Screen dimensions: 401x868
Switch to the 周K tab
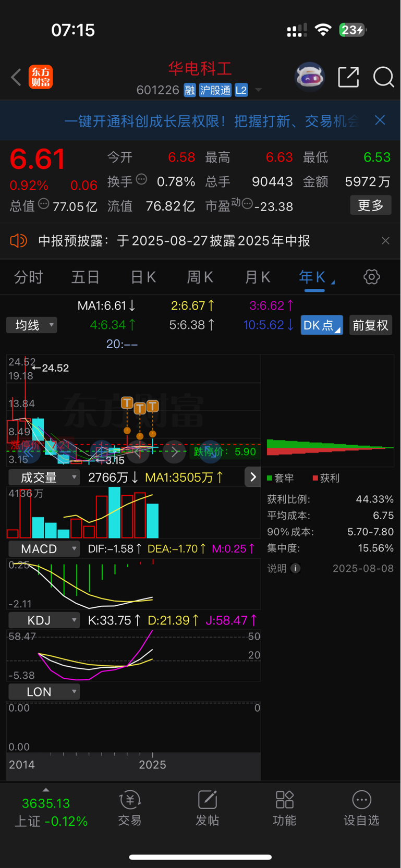pos(200,277)
